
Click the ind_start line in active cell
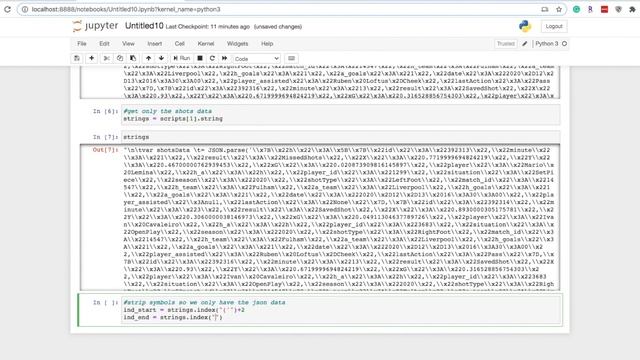tap(184, 310)
